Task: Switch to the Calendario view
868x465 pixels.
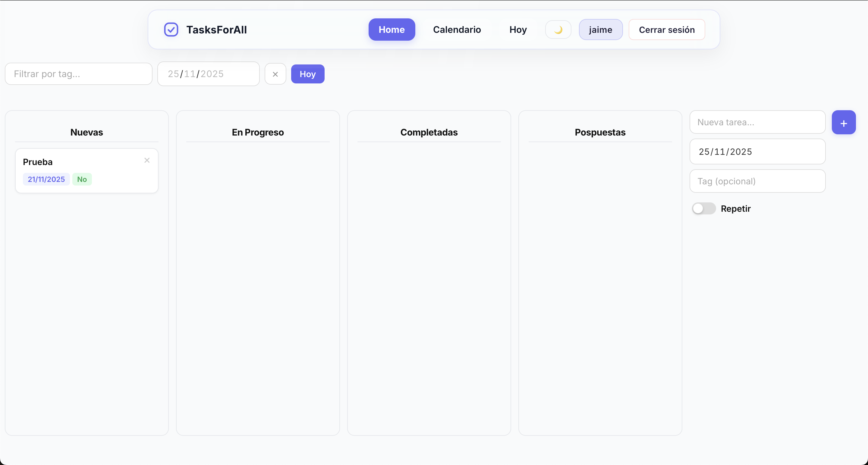Action: pyautogui.click(x=457, y=29)
